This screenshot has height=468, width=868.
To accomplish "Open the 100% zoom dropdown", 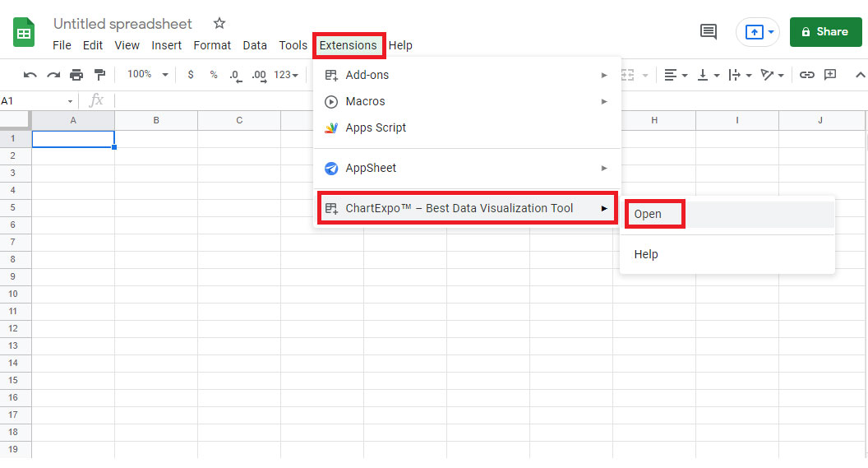I will (148, 74).
